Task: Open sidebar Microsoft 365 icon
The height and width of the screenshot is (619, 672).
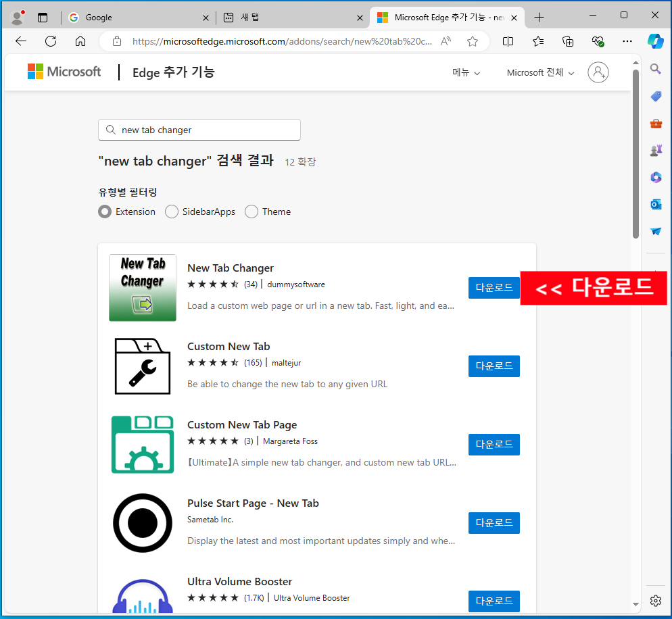Action: [x=656, y=177]
